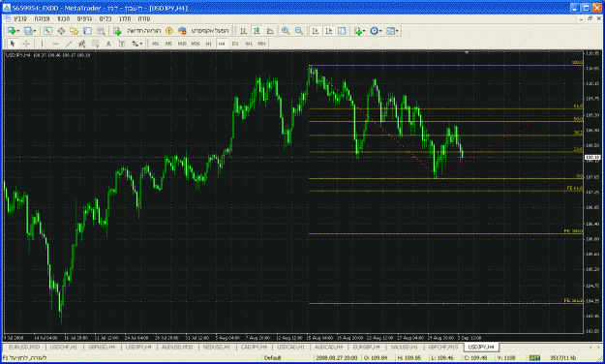Open the Arrows objects dropdown
Screen dimensions: 605x364
coord(137,44)
